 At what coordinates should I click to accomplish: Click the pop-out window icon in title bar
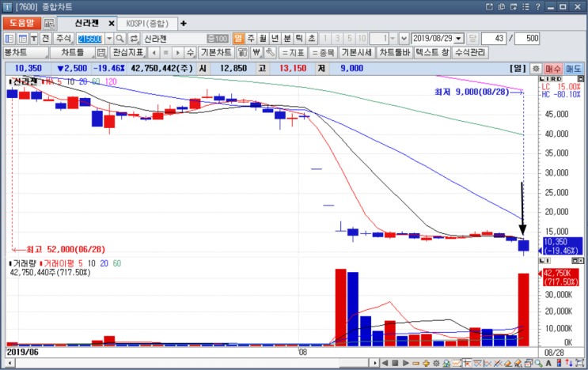(x=489, y=7)
